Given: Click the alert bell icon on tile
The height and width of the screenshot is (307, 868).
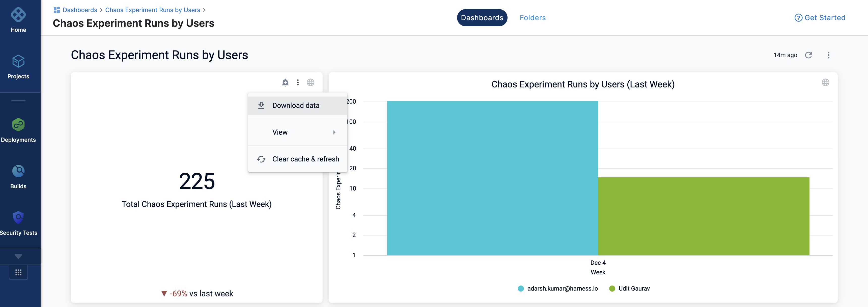Looking at the screenshot, I should coord(285,82).
